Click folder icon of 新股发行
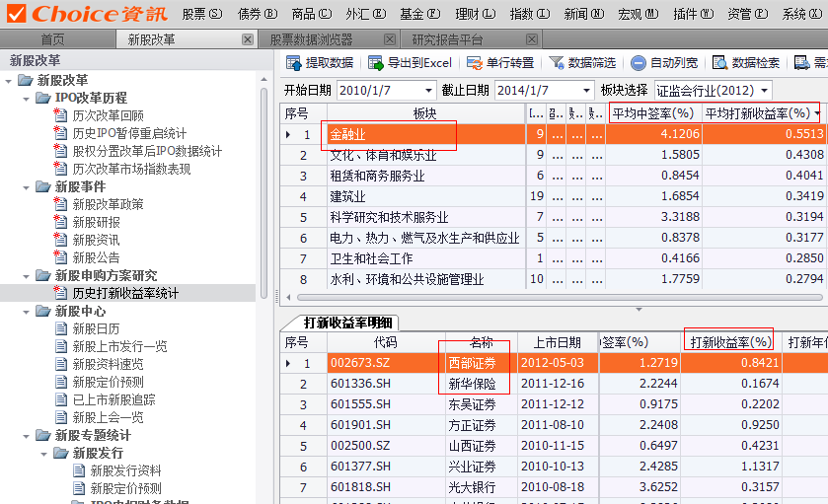Screen dimensions: 828x504 (61, 453)
